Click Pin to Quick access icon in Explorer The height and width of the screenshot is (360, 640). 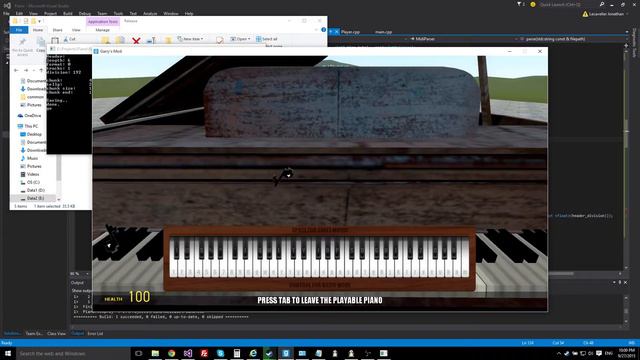22,45
